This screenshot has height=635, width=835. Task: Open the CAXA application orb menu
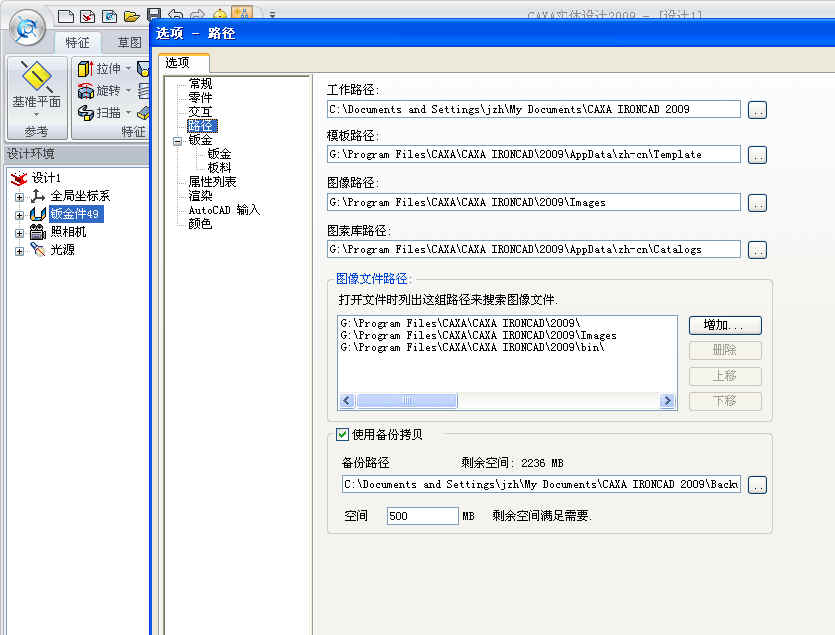(27, 28)
